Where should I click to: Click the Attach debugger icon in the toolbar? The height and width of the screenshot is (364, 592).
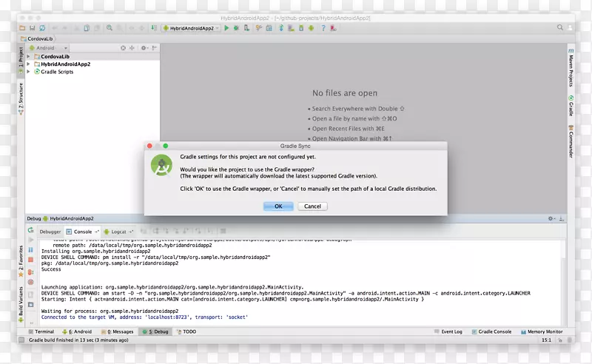point(246,28)
